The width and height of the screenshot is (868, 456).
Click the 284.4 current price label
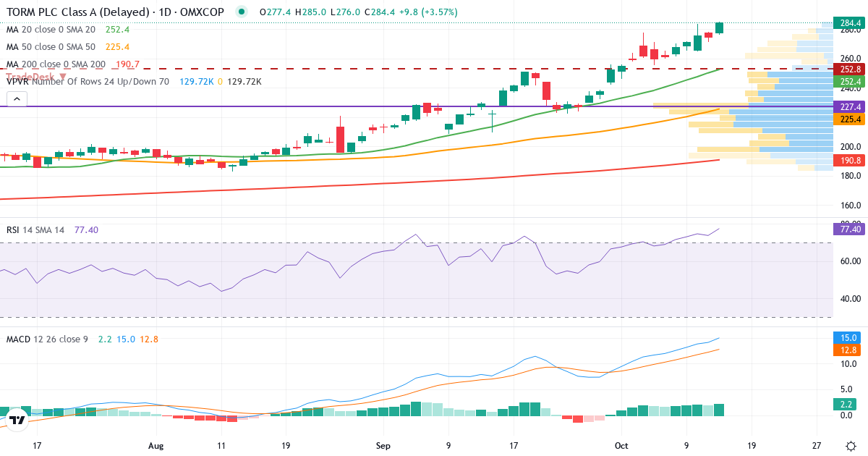point(850,23)
